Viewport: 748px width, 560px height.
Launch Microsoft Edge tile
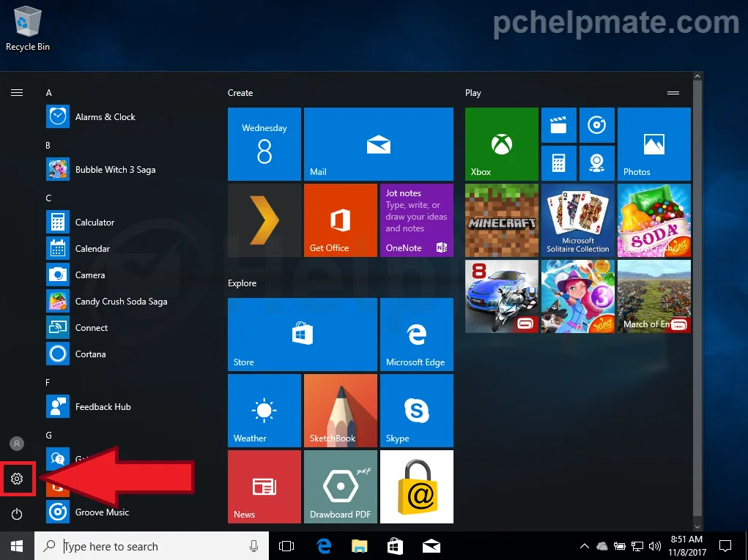point(417,335)
